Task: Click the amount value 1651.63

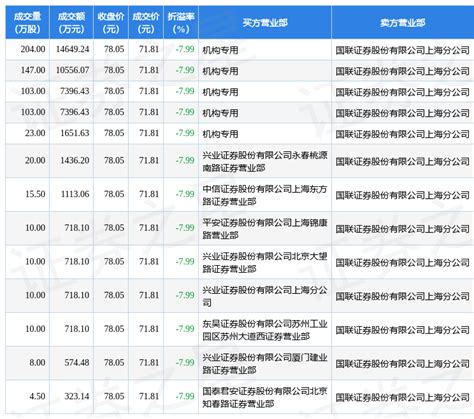Action: pyautogui.click(x=75, y=133)
